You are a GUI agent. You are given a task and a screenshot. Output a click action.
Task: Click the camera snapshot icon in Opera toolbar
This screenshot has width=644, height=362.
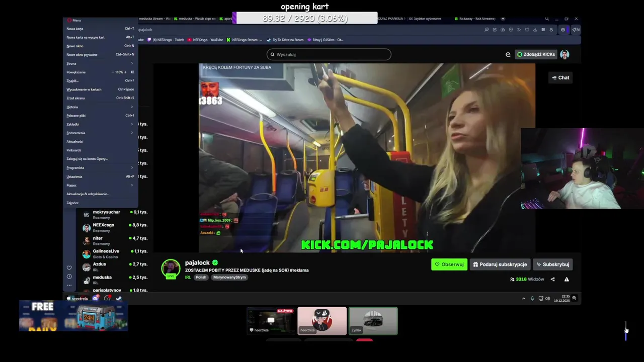pos(503,30)
